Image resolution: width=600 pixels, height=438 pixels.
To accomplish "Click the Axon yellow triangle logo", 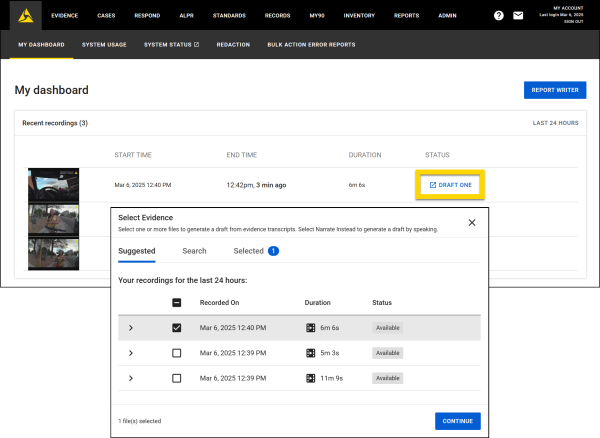I will coord(22,16).
